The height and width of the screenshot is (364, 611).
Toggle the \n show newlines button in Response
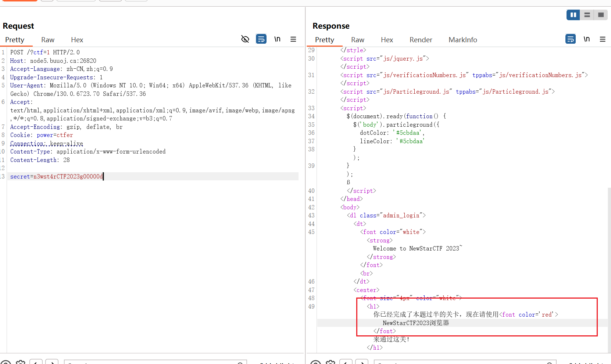[587, 39]
